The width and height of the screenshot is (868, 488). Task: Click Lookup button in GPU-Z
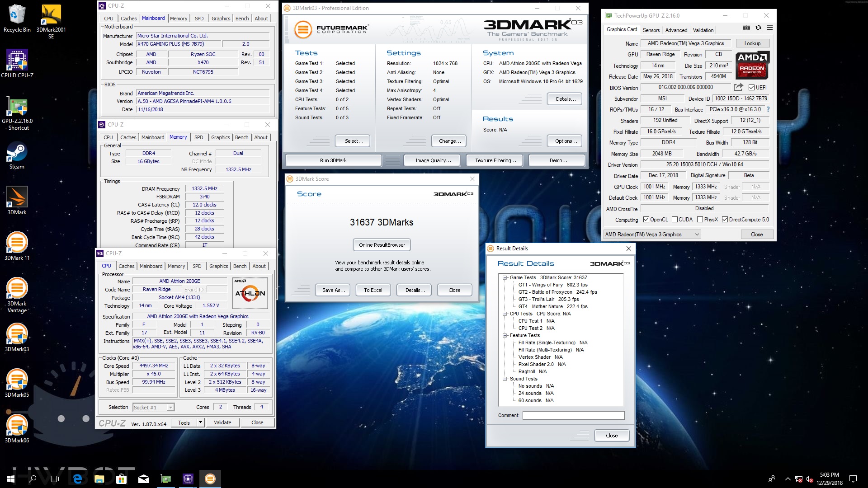[752, 43]
